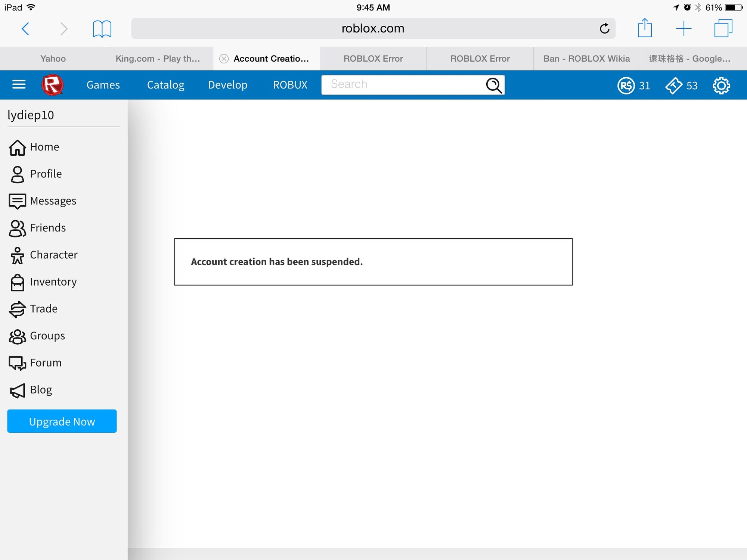Viewport: 747px width, 560px height.
Task: Click the Profile person icon
Action: 17,174
